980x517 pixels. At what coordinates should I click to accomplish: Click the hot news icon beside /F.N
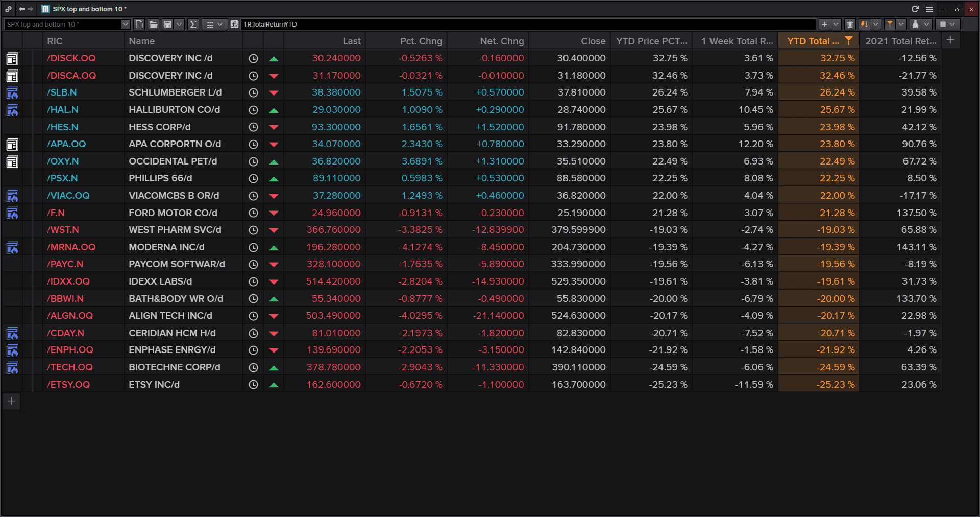click(12, 213)
